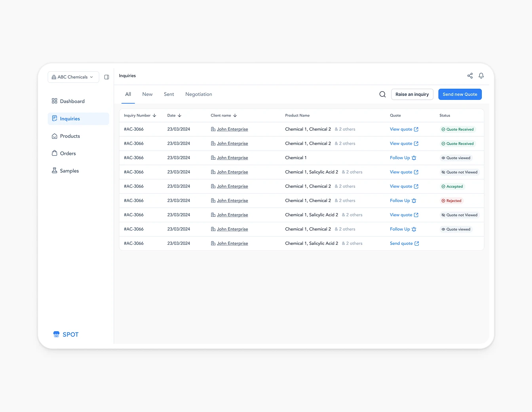
Task: Collapse the sidebar via the panel icon
Action: pyautogui.click(x=106, y=77)
